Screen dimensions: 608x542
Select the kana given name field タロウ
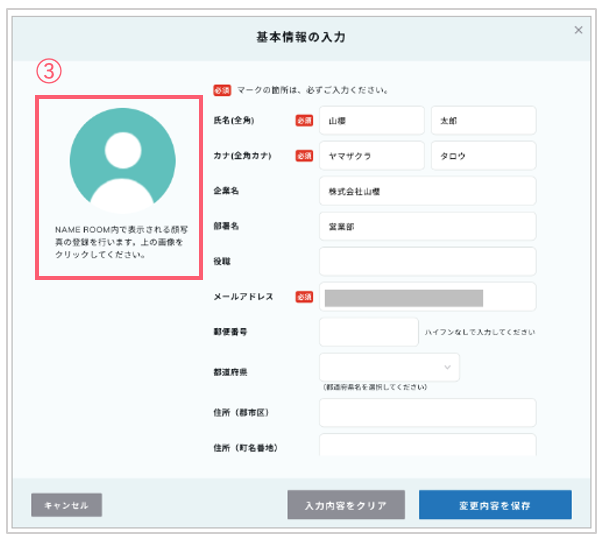pos(484,156)
